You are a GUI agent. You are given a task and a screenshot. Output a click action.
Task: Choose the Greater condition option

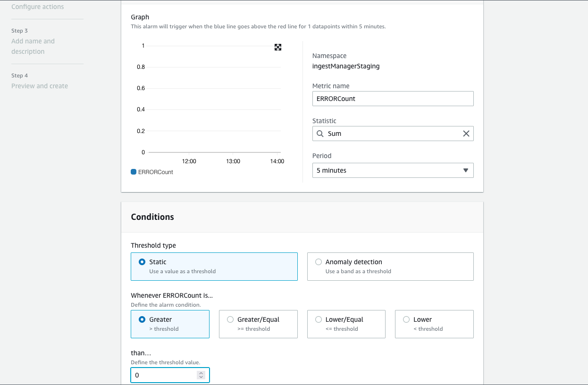(x=142, y=319)
